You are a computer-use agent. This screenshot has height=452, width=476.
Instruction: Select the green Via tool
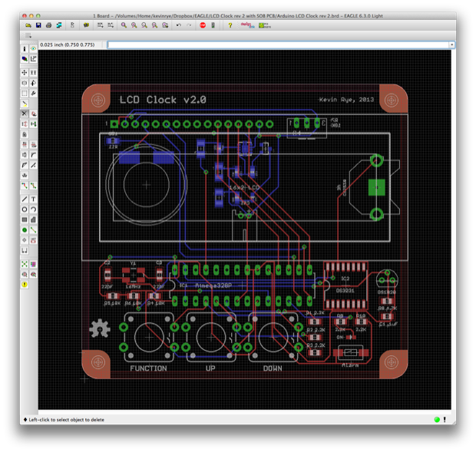tap(25, 230)
